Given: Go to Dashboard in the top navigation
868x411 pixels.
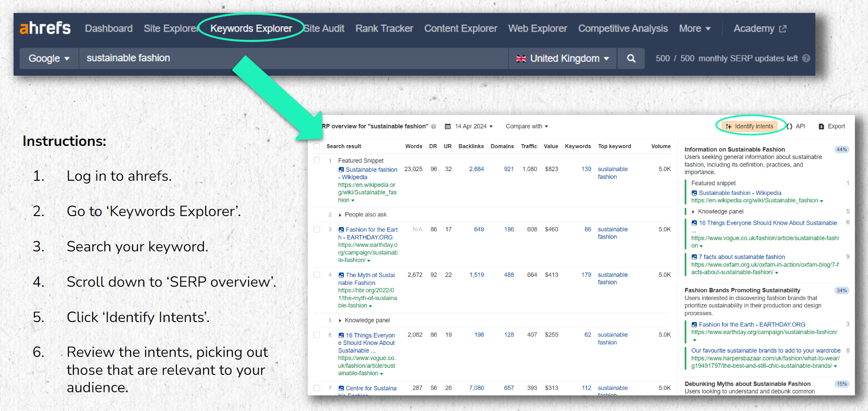Looking at the screenshot, I should pos(109,28).
